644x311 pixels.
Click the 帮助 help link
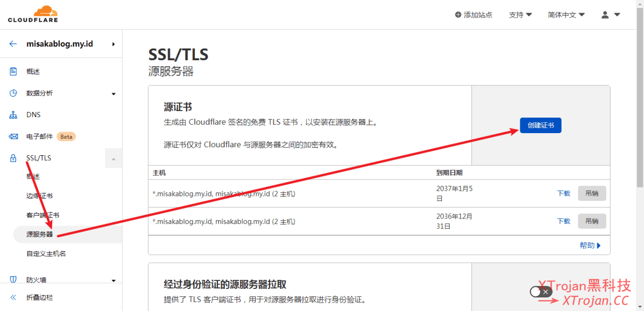(590, 245)
